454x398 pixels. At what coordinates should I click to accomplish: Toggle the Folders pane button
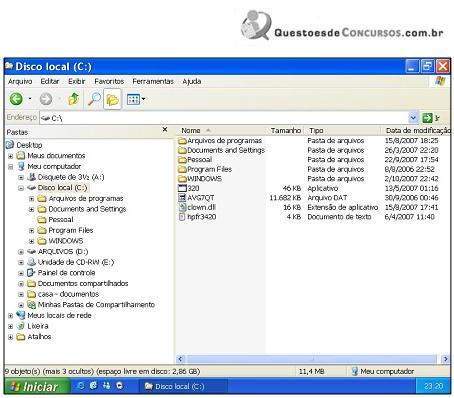[112, 99]
